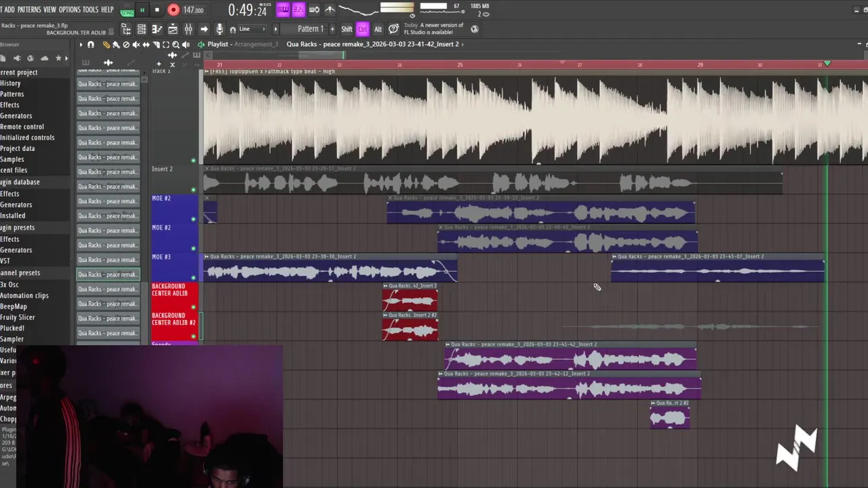Toggle the Ctrl modifier button

(x=362, y=29)
